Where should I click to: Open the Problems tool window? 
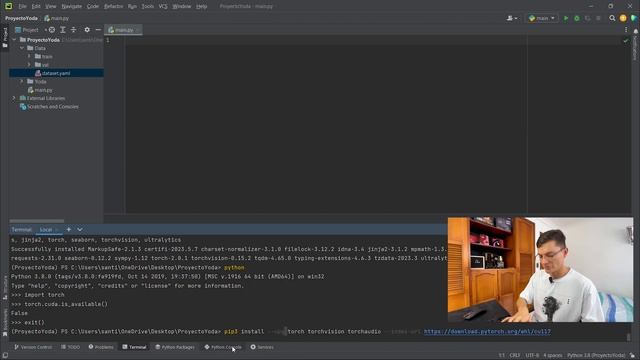(x=101, y=347)
